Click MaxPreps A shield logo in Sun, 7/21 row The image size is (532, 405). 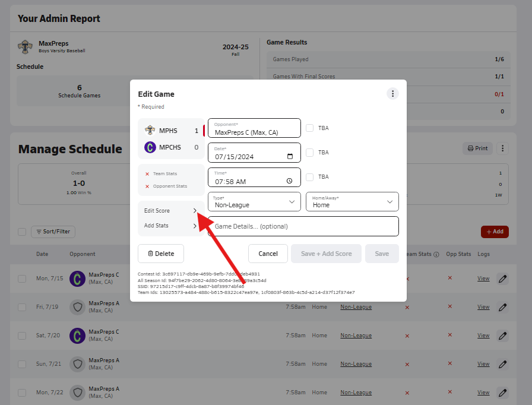[x=77, y=364]
